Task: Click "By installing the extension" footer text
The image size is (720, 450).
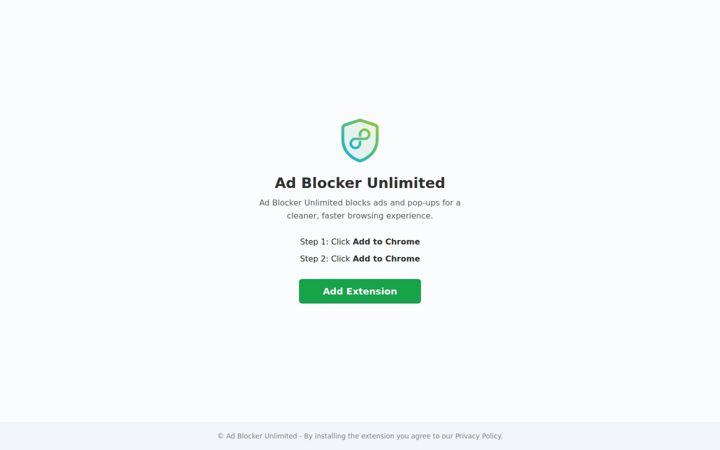Action: (x=349, y=436)
